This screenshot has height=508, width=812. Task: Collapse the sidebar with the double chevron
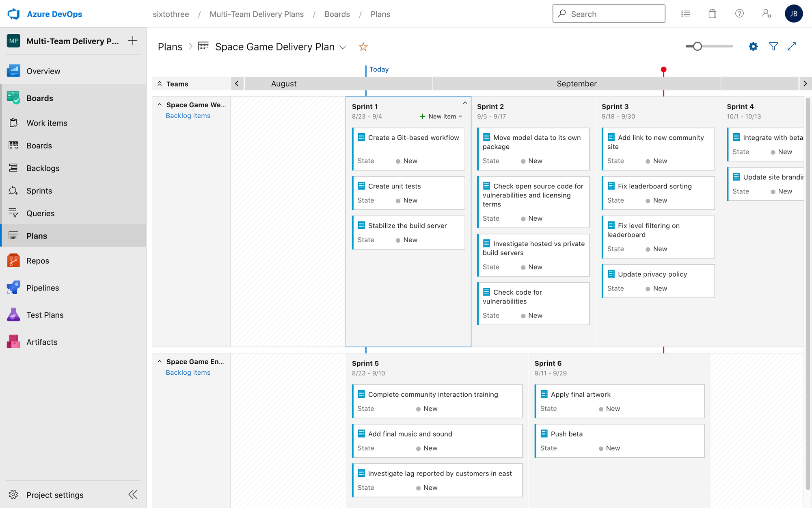(x=133, y=495)
